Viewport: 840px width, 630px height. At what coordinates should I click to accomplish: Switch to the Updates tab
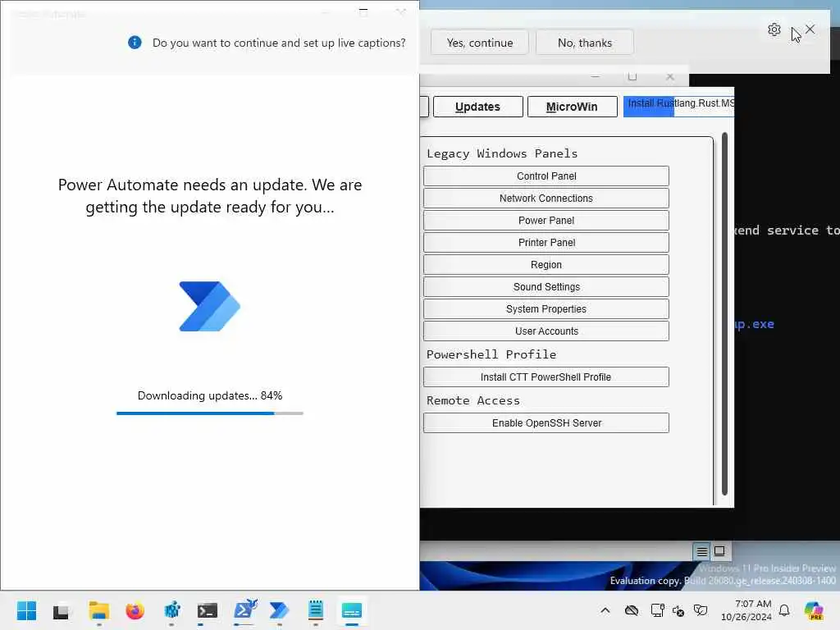(477, 107)
